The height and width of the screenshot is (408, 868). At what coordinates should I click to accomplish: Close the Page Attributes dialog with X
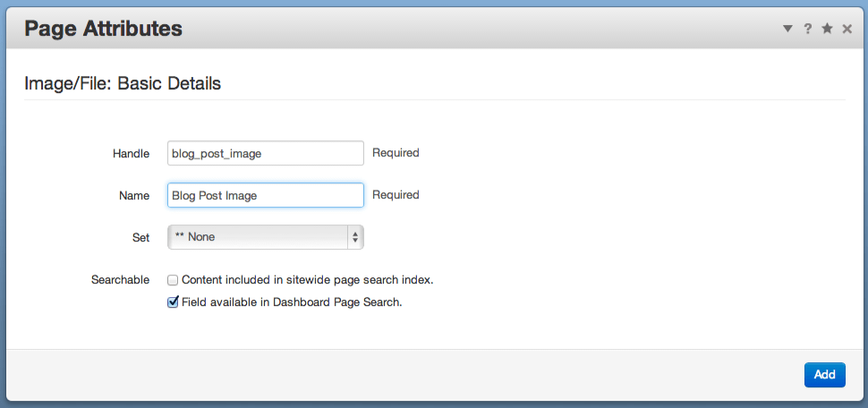847,29
